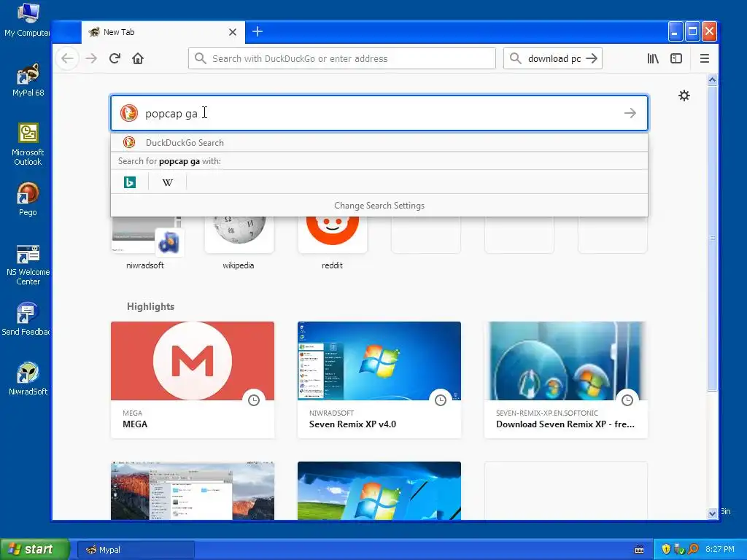Image resolution: width=747 pixels, height=560 pixels.
Task: Open My Computer desktop icon
Action: pos(27,20)
